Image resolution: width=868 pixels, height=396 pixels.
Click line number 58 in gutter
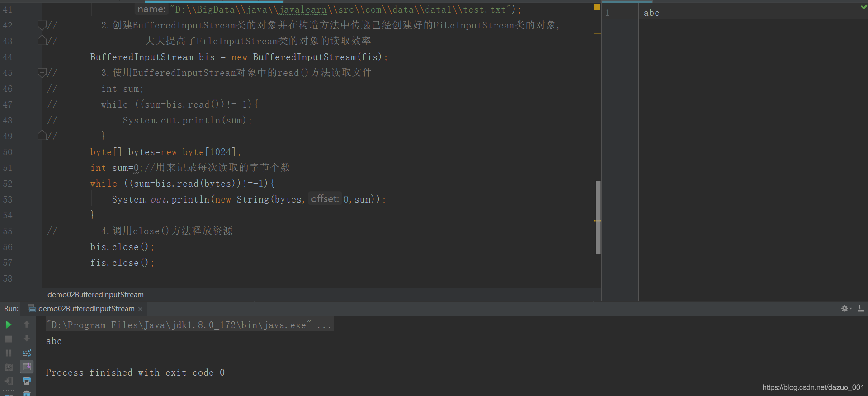pyautogui.click(x=8, y=278)
